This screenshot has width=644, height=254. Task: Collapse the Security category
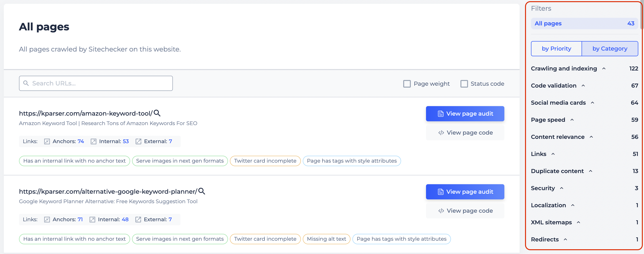coord(562,188)
